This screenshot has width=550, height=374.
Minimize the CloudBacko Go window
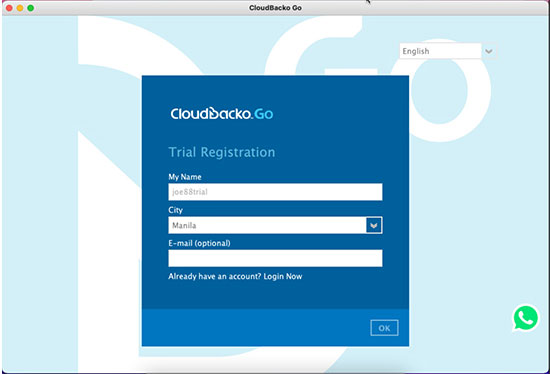[20, 8]
